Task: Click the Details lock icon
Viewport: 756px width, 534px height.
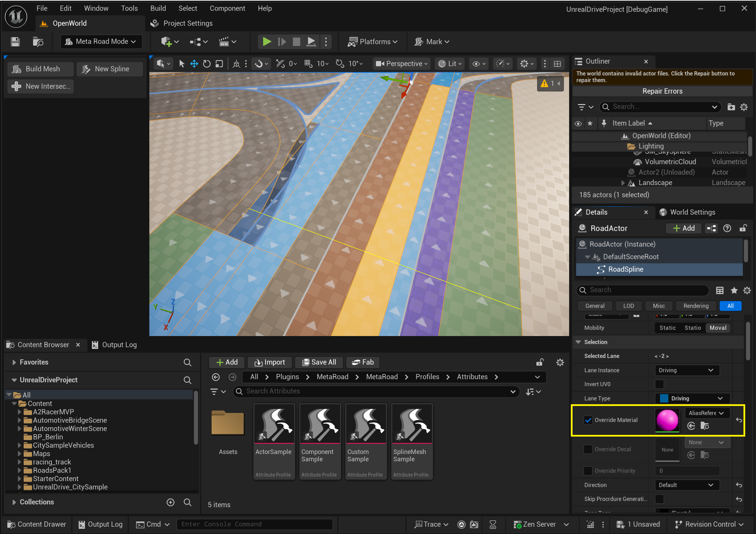Action: (743, 228)
